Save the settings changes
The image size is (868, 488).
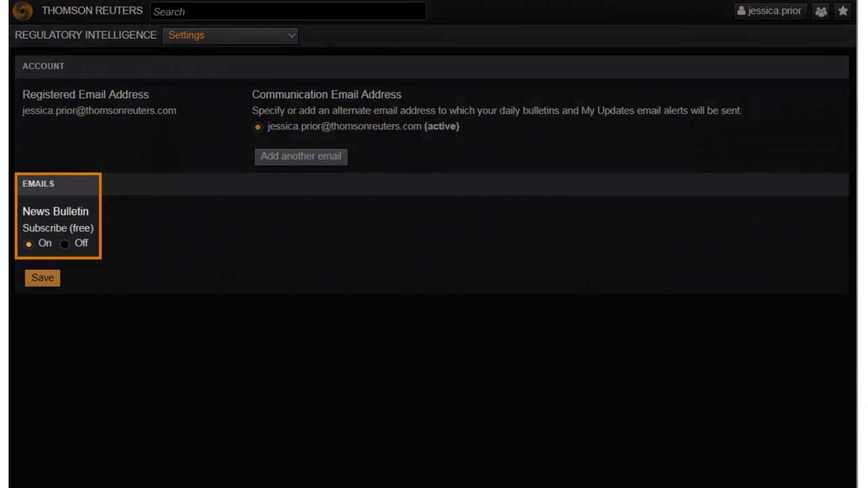tap(42, 278)
